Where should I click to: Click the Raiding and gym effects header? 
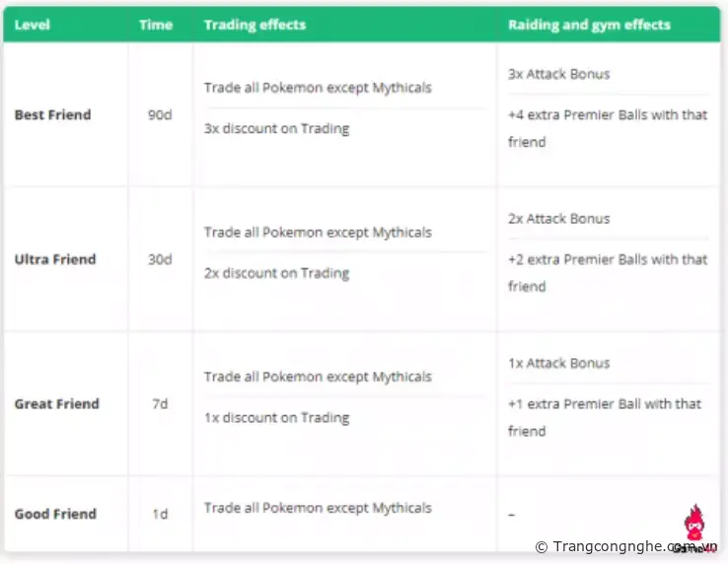[589, 25]
